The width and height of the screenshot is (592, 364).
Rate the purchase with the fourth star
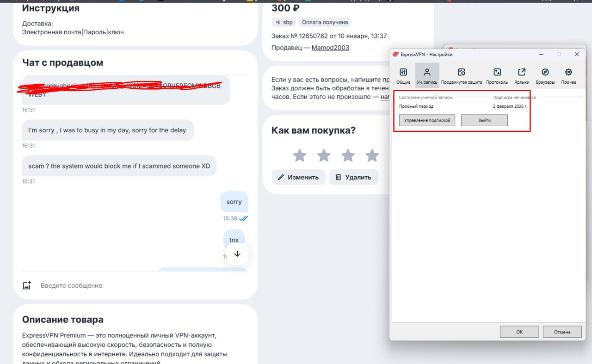(372, 155)
